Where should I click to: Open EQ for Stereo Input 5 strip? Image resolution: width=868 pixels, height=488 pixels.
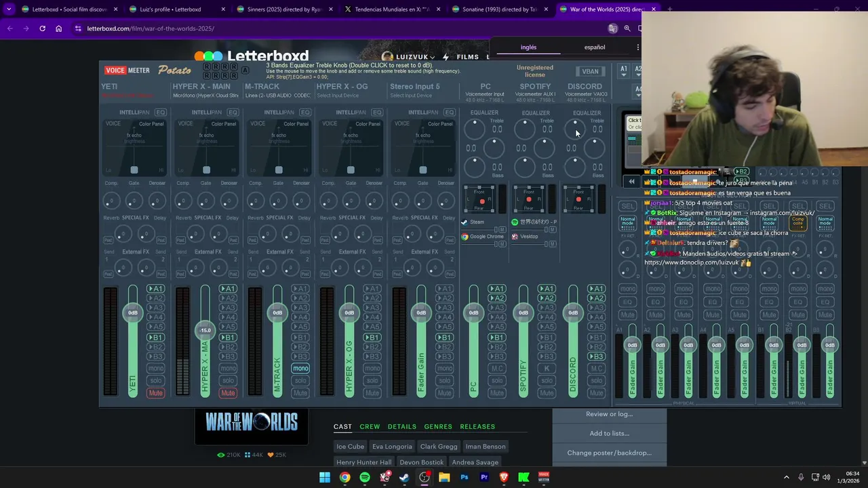click(450, 113)
